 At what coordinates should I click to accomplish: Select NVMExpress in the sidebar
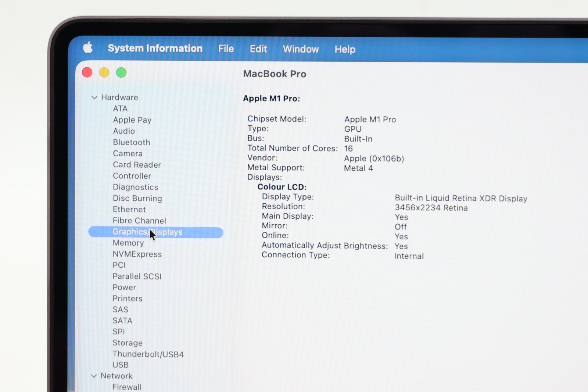(137, 254)
